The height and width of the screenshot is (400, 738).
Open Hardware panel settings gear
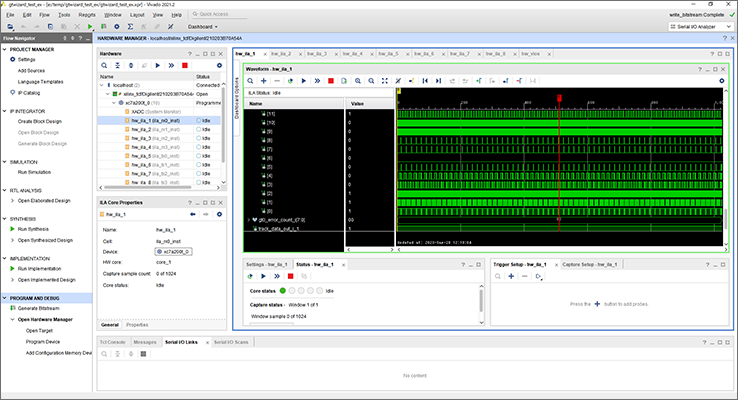point(219,64)
